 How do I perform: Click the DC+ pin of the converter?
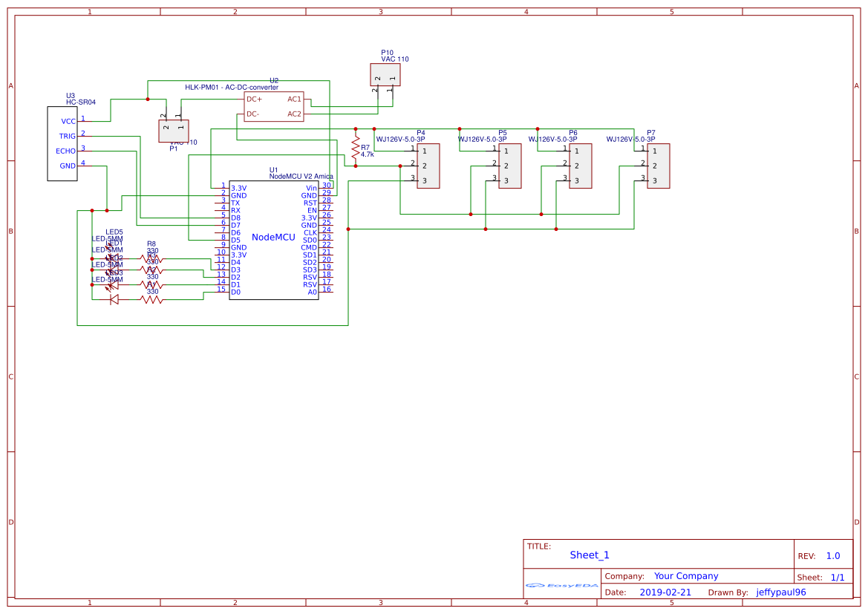click(254, 99)
